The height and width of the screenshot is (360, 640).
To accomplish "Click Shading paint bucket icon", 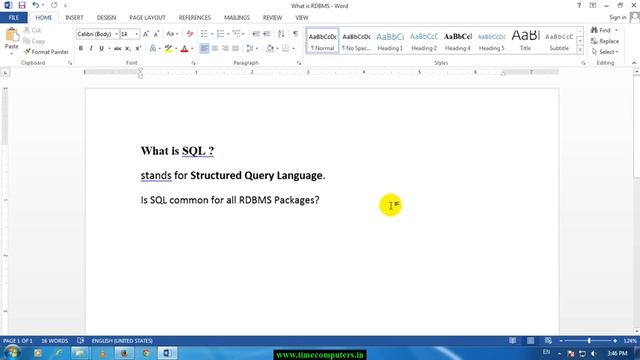I will 270,49.
